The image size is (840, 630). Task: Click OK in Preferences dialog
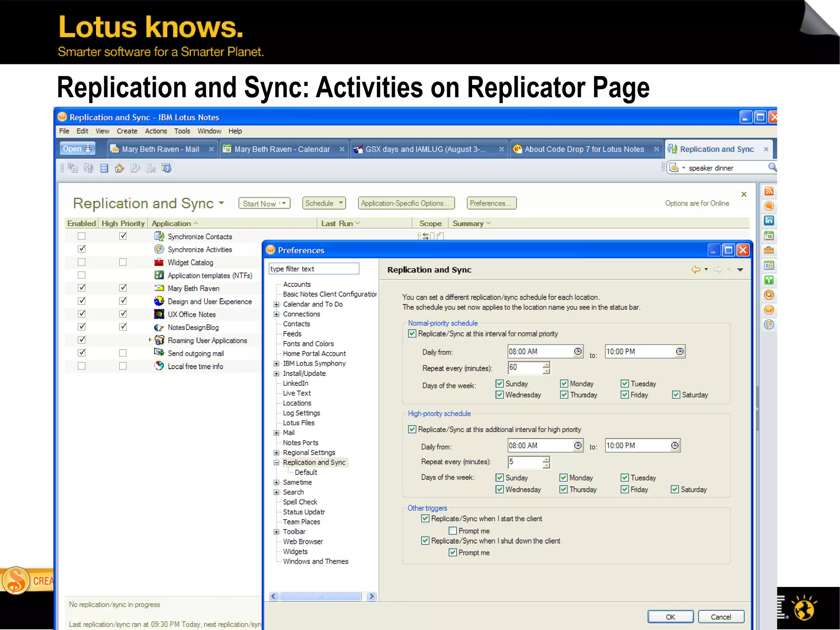[671, 616]
